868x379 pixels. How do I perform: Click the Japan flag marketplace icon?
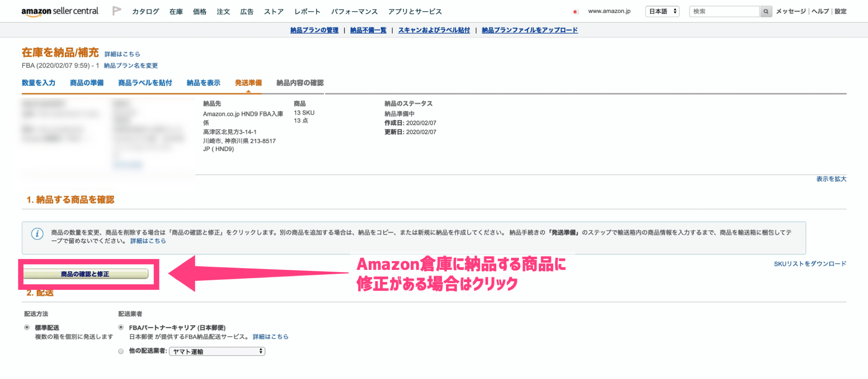coord(575,12)
